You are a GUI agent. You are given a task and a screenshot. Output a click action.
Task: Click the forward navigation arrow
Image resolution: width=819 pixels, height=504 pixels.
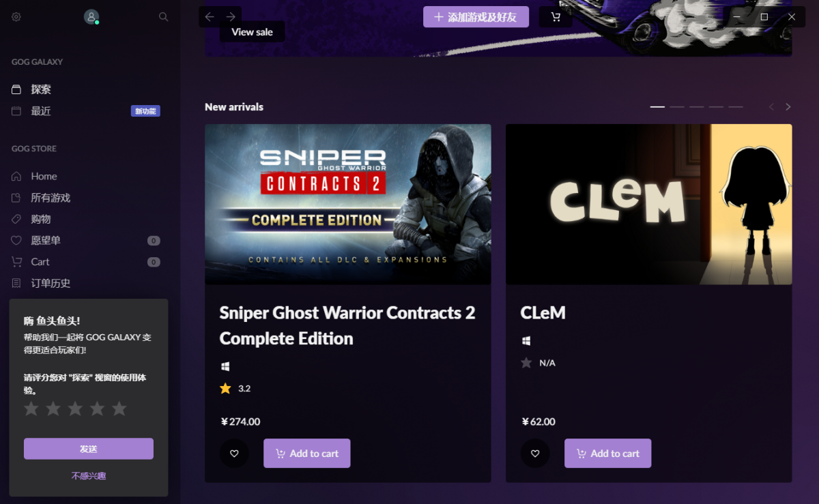coord(231,16)
